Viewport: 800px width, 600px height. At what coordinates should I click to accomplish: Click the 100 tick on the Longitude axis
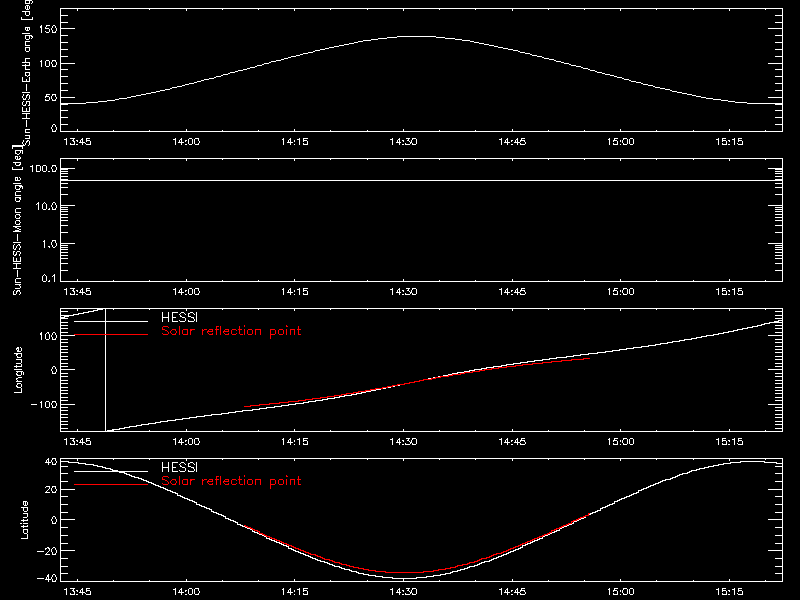coord(48,336)
